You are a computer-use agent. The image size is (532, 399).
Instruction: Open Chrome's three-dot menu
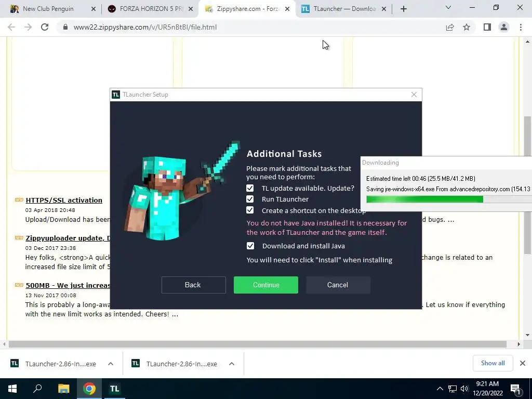(x=521, y=27)
